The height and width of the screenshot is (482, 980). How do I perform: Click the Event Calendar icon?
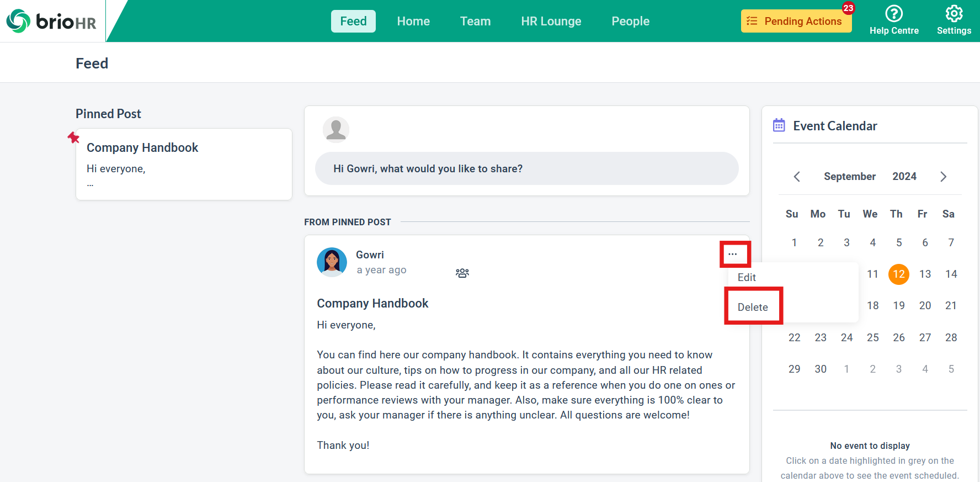coord(779,125)
